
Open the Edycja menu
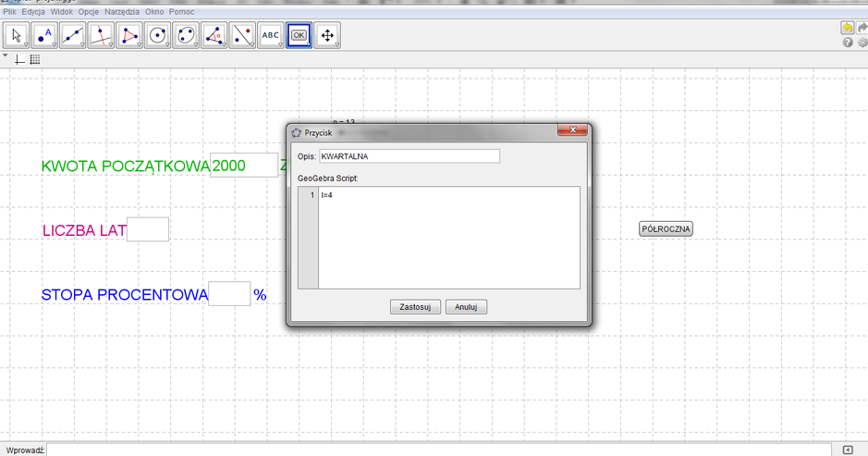[33, 12]
